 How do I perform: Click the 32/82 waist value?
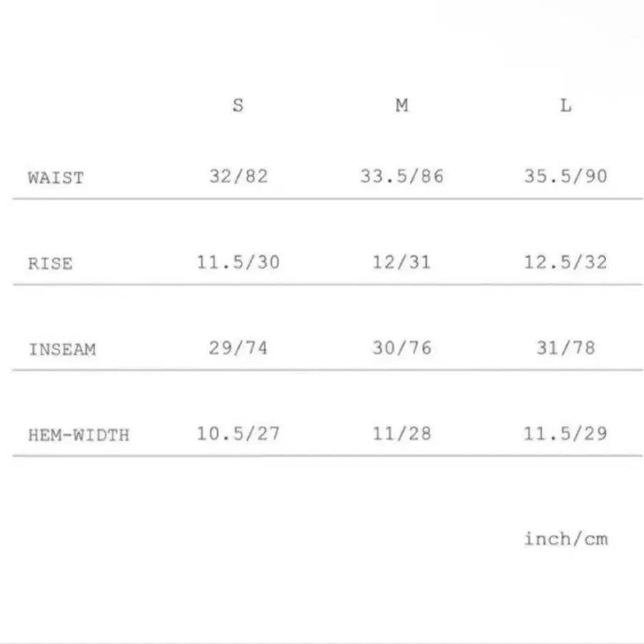pos(238,176)
